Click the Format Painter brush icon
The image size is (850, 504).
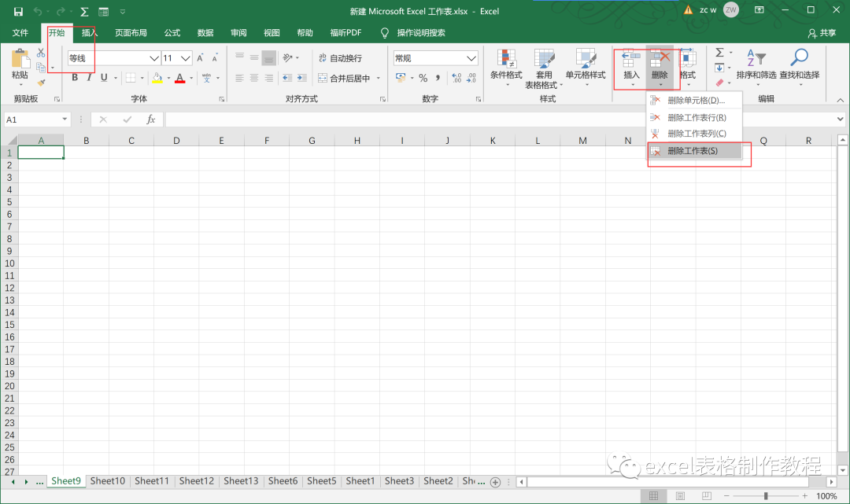point(41,83)
